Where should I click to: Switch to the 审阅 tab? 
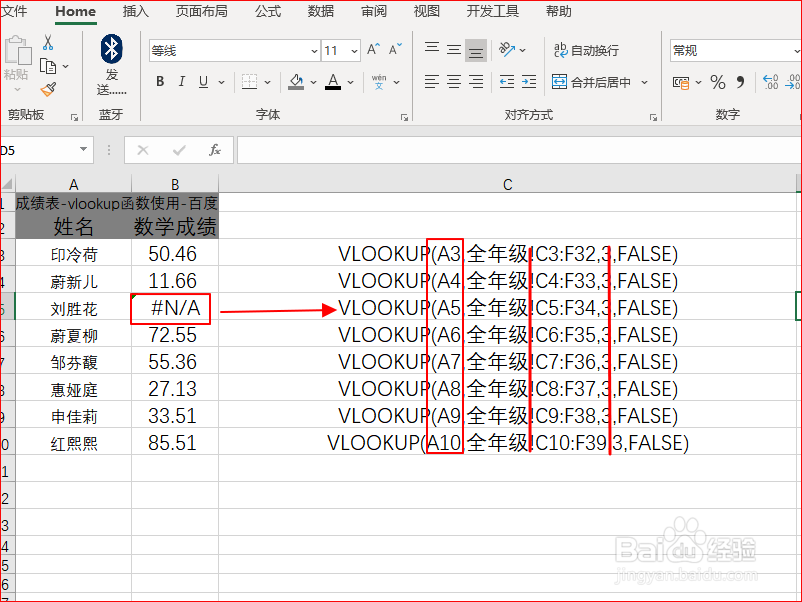[374, 11]
